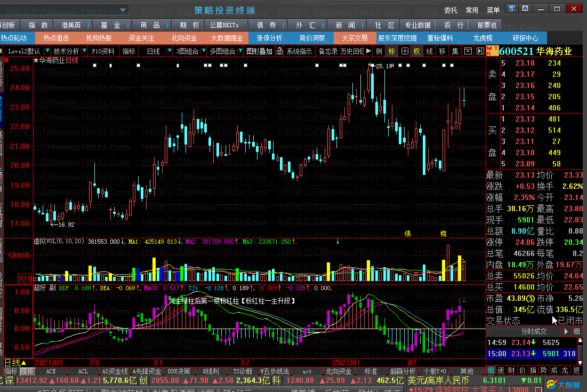Toggle the 模板 template tab
This screenshot has width=587, height=392.
coord(27,371)
